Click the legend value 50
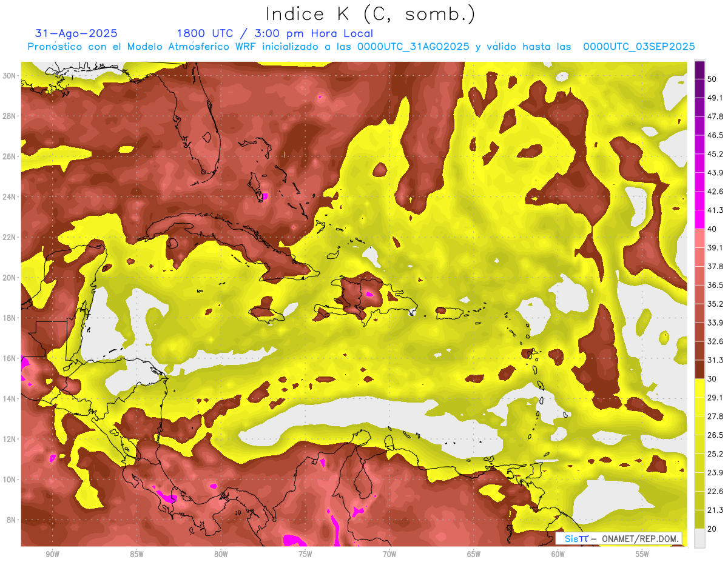 (x=712, y=79)
